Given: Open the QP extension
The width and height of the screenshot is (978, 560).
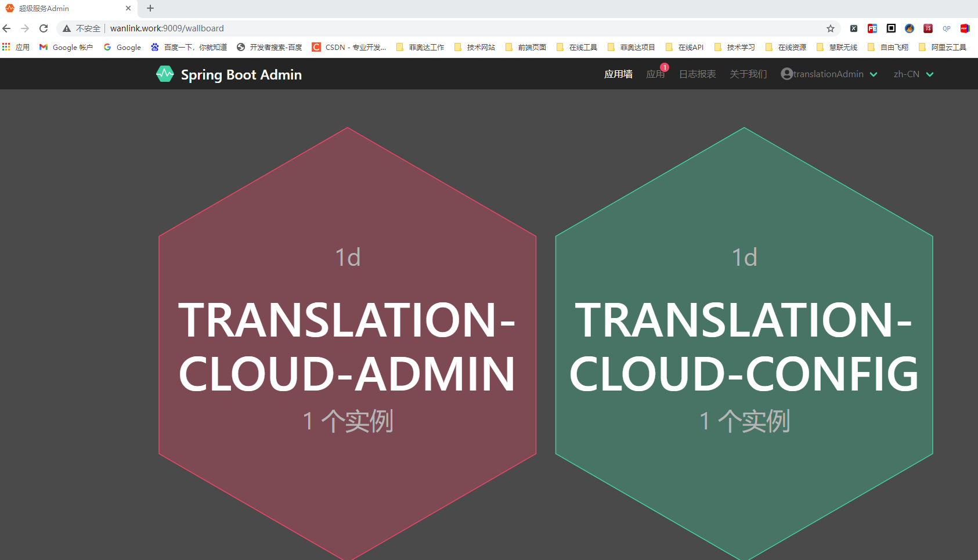Looking at the screenshot, I should coord(947,28).
